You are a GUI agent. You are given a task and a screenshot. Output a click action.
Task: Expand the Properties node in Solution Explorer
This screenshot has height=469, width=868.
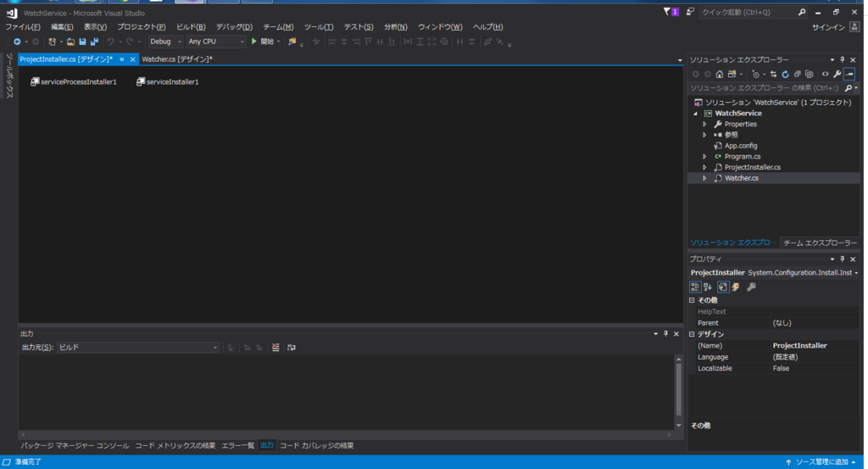click(x=704, y=125)
